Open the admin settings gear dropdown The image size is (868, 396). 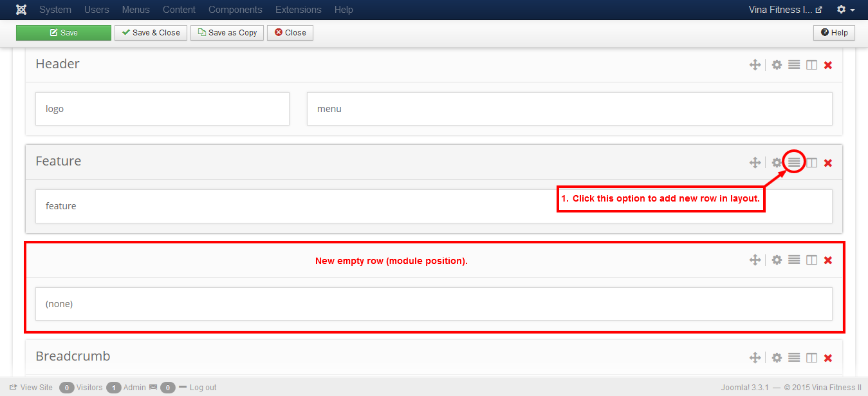(x=845, y=10)
